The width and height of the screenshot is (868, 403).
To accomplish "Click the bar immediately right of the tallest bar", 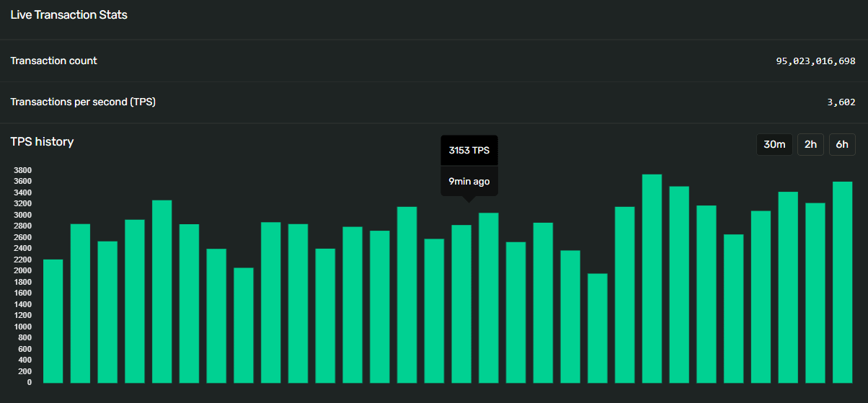I will point(679,284).
